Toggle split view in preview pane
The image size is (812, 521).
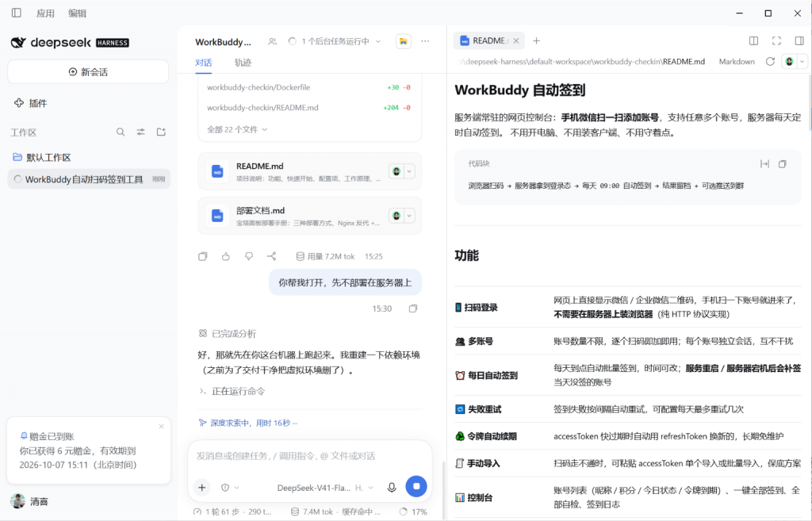pos(753,40)
